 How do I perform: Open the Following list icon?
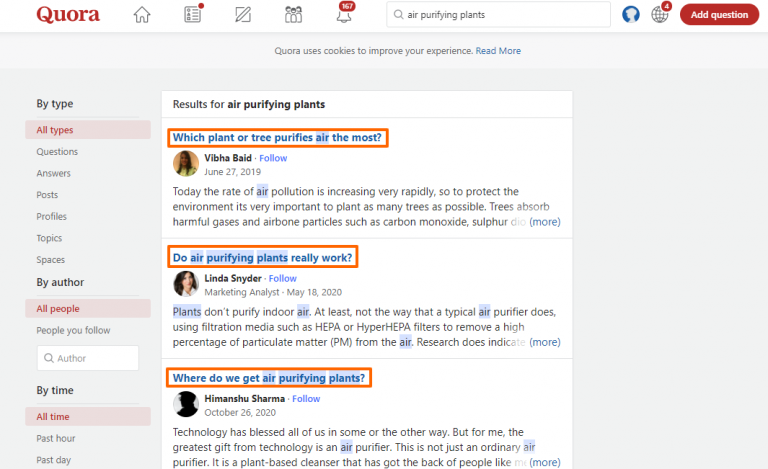(193, 14)
